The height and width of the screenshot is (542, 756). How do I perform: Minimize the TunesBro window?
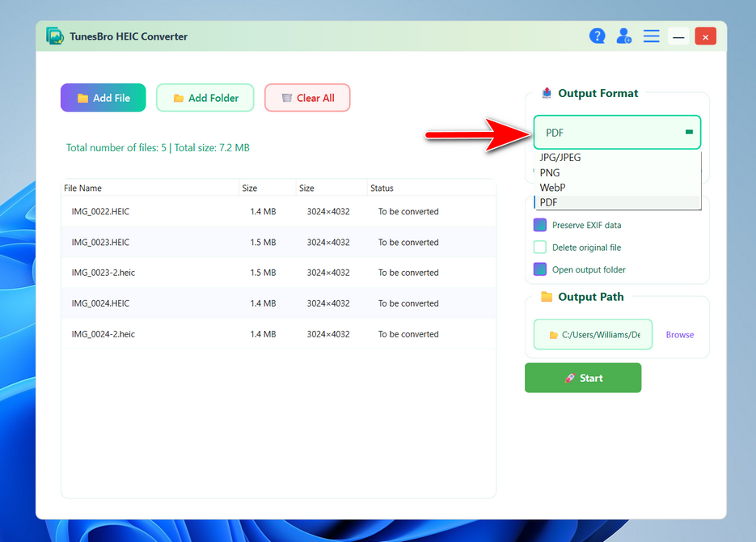[x=678, y=36]
